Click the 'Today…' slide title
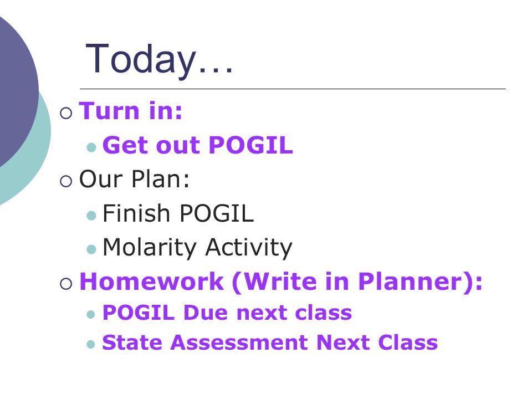The height and width of the screenshot is (399, 532). pyautogui.click(x=159, y=60)
